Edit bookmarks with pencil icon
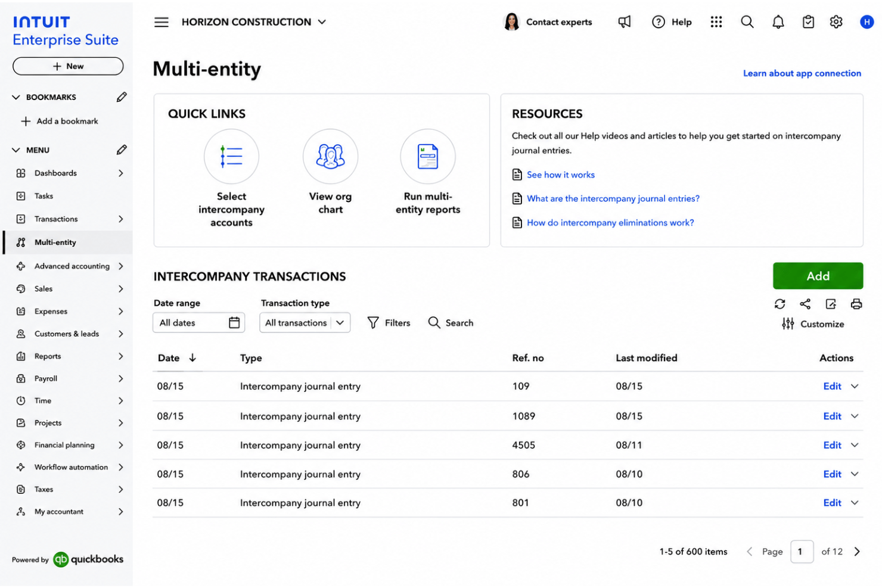Image resolution: width=882 pixels, height=588 pixels. click(122, 97)
